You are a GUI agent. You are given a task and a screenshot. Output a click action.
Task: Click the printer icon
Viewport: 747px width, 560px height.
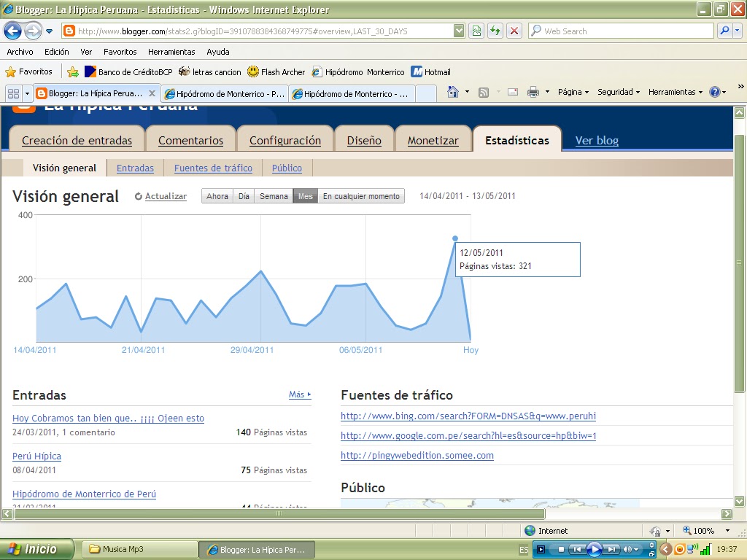click(x=533, y=92)
